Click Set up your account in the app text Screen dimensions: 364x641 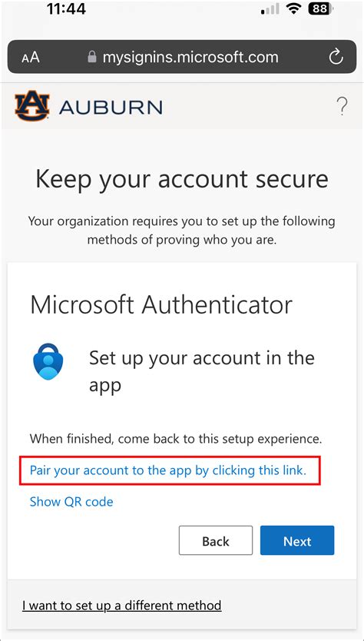coord(202,370)
